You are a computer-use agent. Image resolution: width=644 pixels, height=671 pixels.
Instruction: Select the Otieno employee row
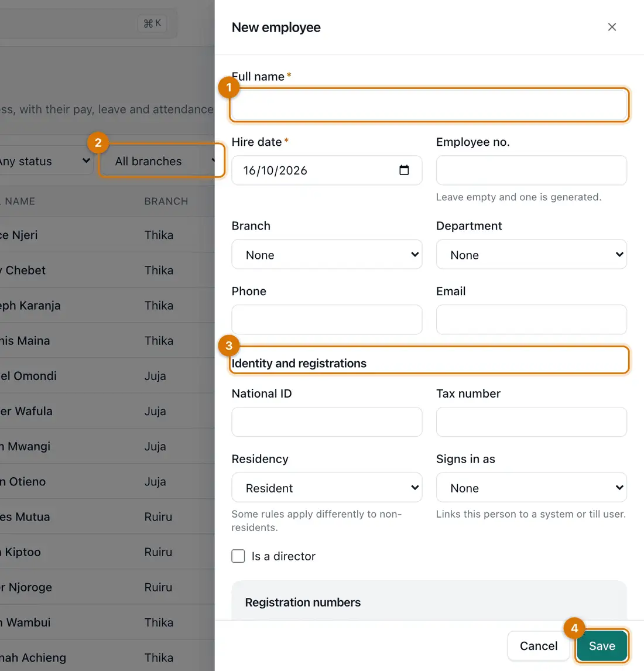tap(107, 481)
